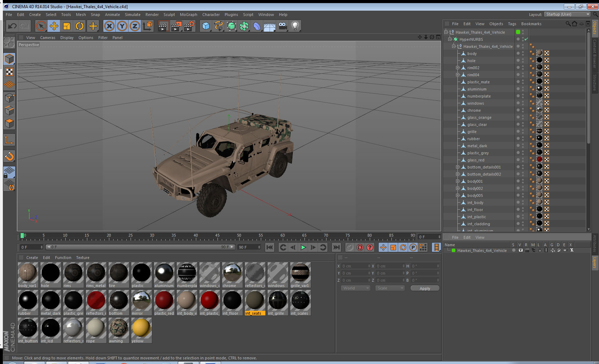Open the deformer objects icon

[x=257, y=26]
